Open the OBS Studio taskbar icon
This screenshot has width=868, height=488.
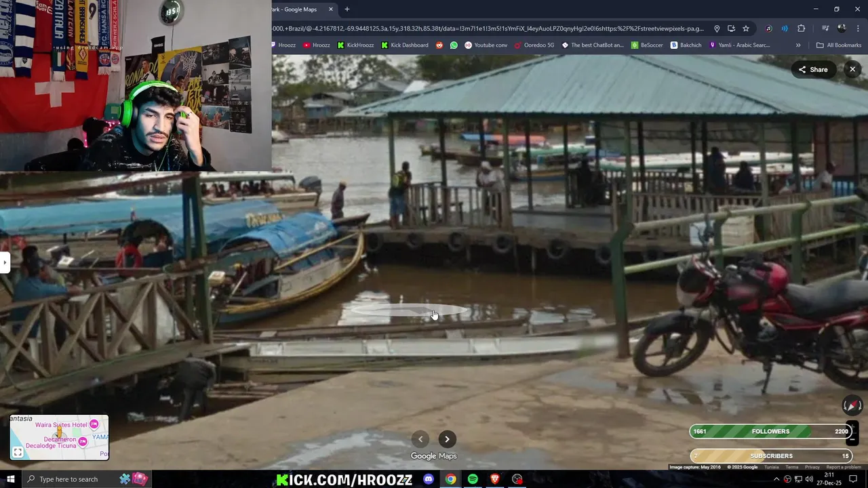coord(517,479)
